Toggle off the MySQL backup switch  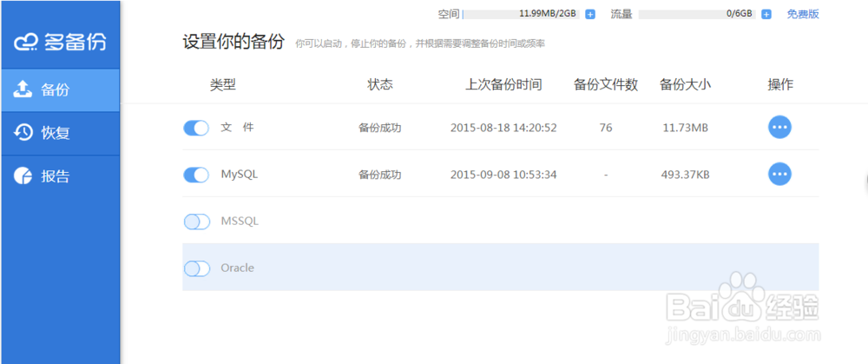[196, 175]
